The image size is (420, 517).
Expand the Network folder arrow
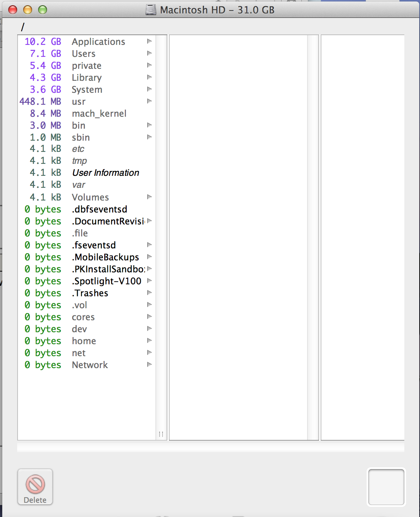pos(149,364)
